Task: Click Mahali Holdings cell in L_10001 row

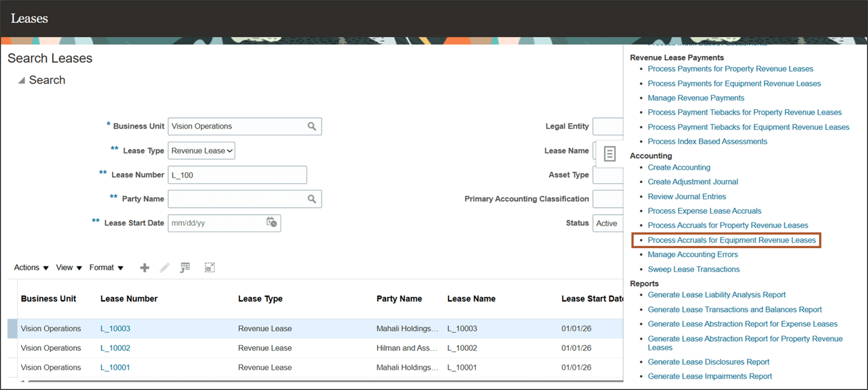Action: 407,368
